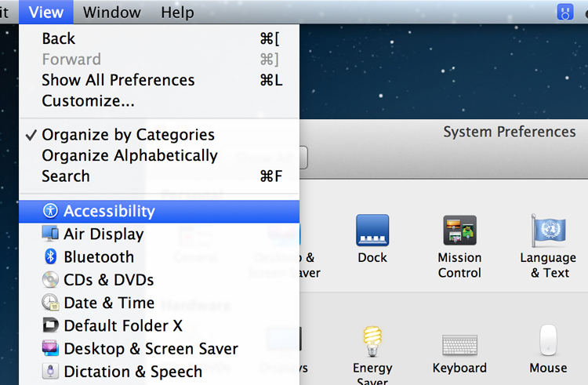Image resolution: width=588 pixels, height=385 pixels.
Task: Select Desktop & Screen Saver menu entry
Action: [x=159, y=348]
